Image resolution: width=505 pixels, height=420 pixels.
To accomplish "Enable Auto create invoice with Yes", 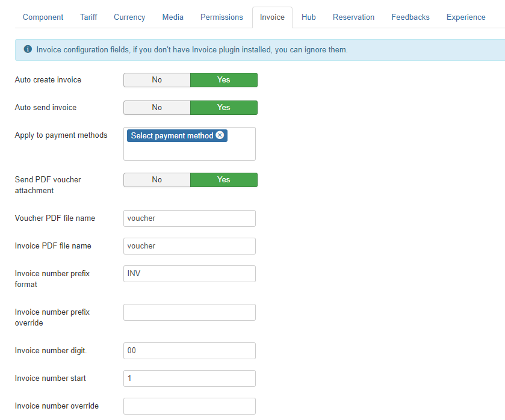I will point(224,80).
